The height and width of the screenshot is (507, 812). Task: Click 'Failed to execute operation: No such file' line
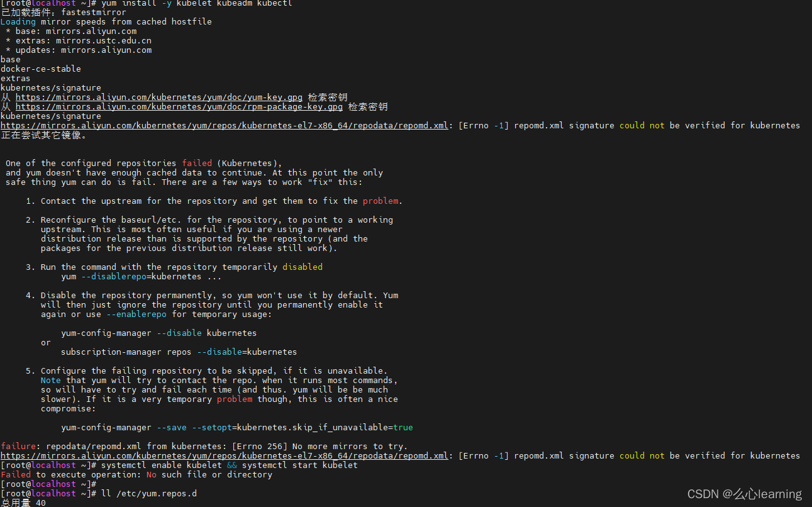click(x=136, y=475)
